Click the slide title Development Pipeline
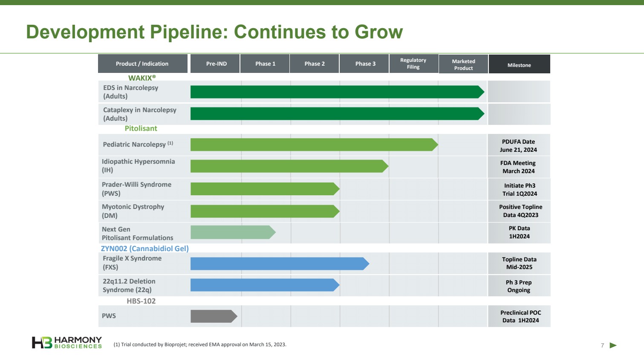Image resolution: width=644 pixels, height=362 pixels. (214, 32)
